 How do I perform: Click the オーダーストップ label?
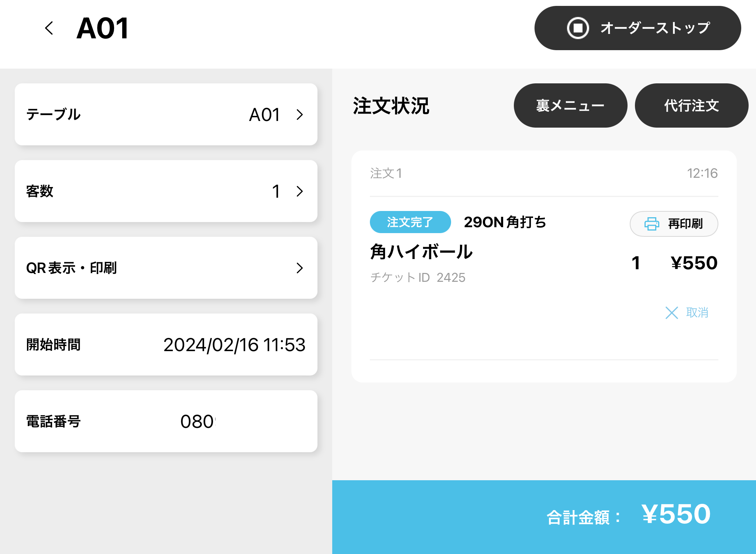pos(655,28)
